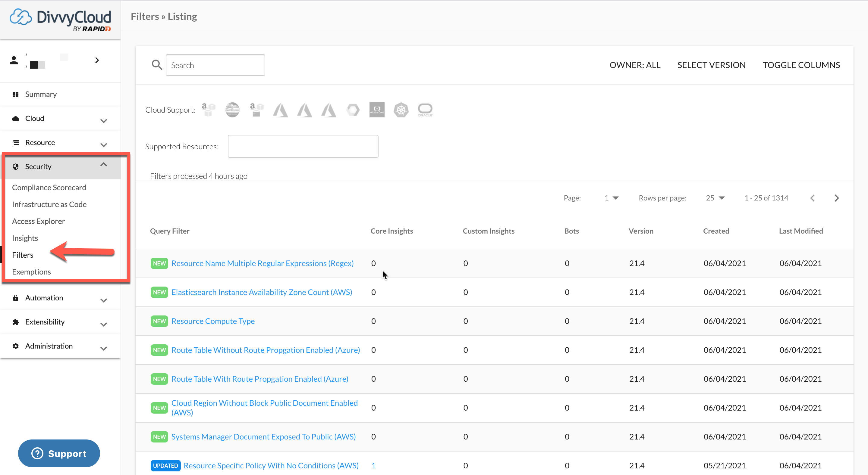The height and width of the screenshot is (475, 868).
Task: Click the Supported Resources input box
Action: point(303,146)
